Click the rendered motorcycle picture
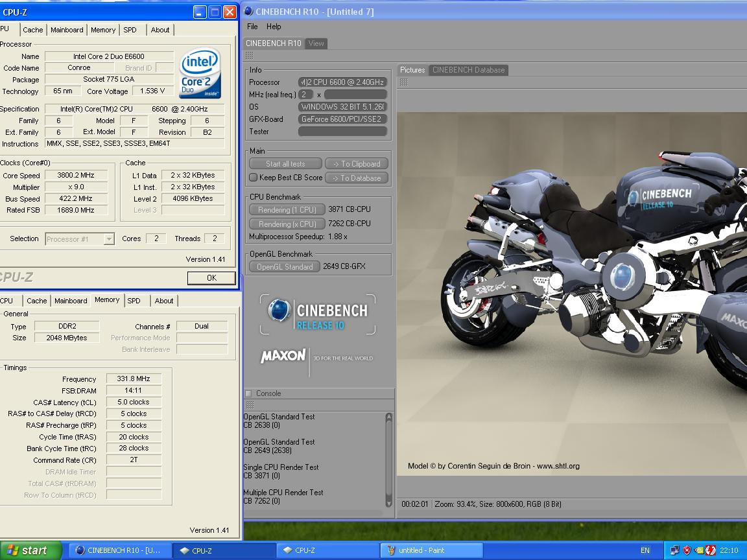This screenshot has height=560, width=747. 572,294
